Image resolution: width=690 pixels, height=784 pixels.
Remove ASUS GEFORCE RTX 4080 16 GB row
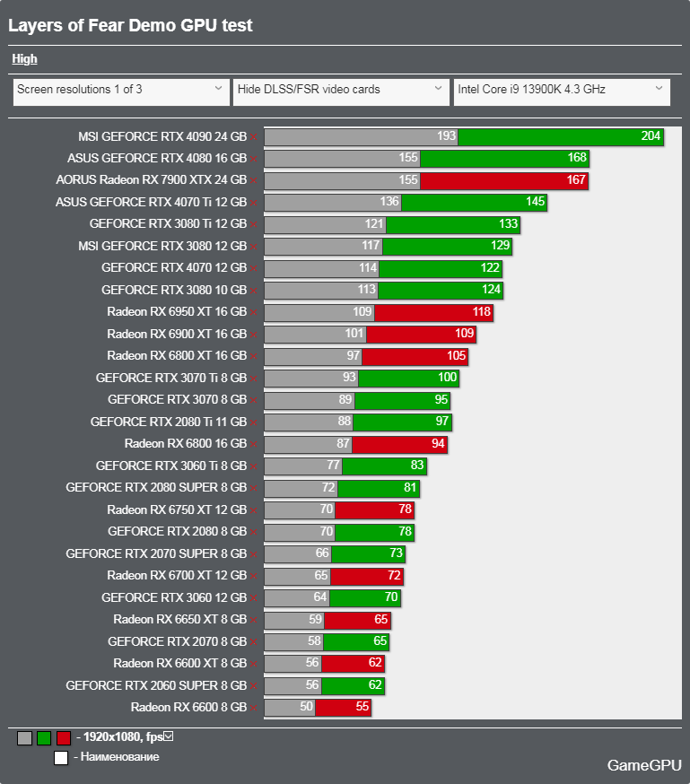(x=254, y=159)
